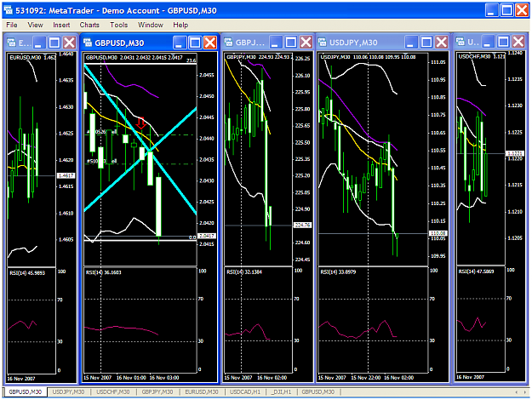Select the red sell arrow on GBPUSD chart
This screenshot has height=400, width=532.
140,123
